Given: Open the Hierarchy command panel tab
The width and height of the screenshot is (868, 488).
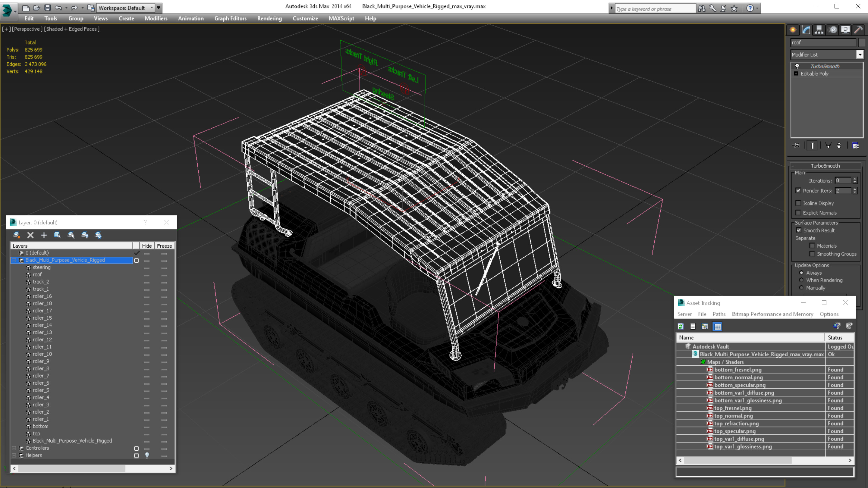Looking at the screenshot, I should (819, 30).
